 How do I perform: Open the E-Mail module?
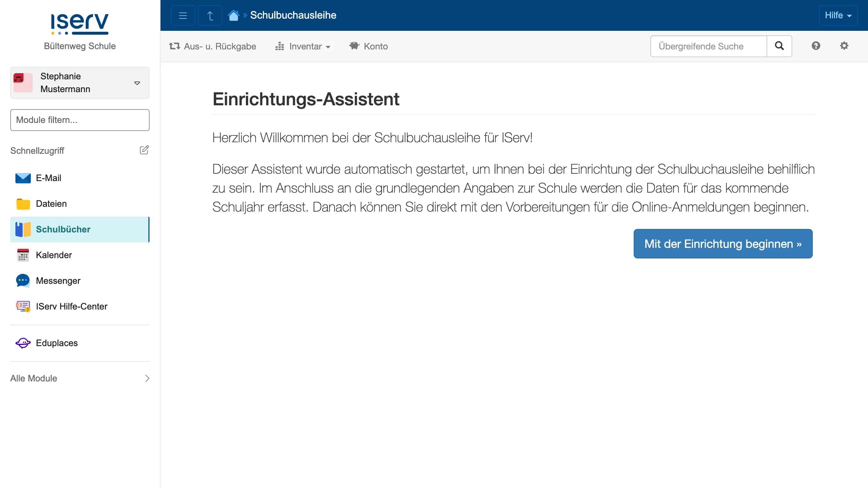coord(49,178)
